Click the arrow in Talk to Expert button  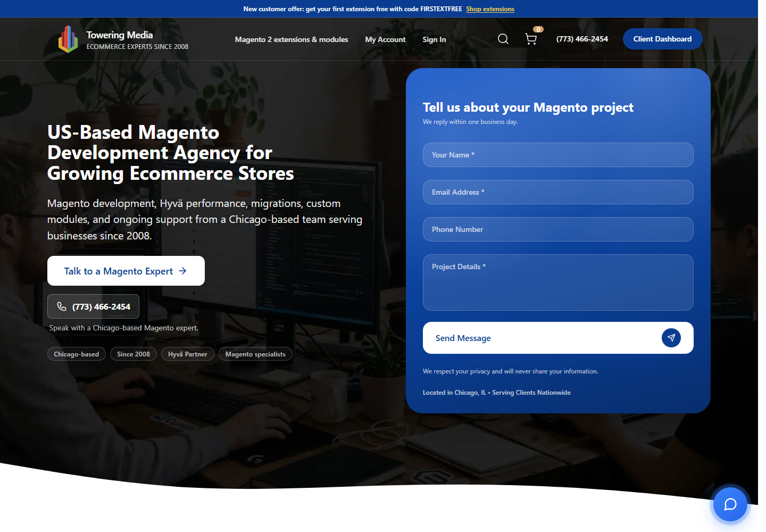183,271
